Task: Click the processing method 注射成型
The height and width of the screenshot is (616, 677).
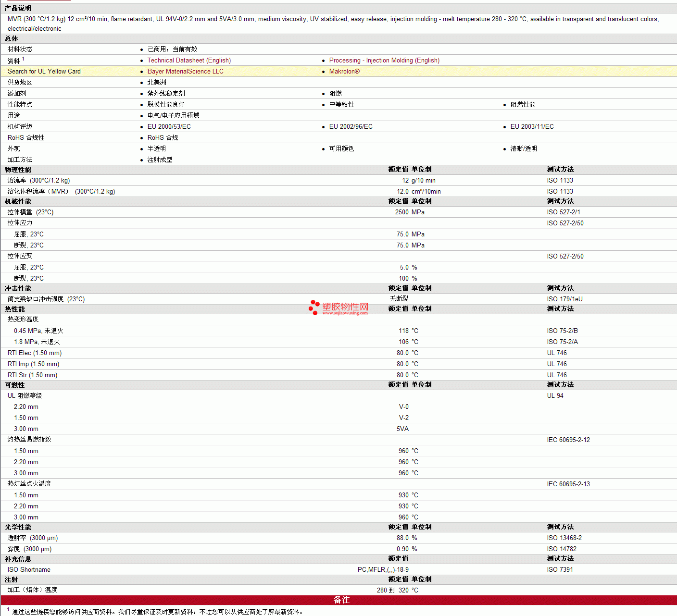Action: coord(160,160)
